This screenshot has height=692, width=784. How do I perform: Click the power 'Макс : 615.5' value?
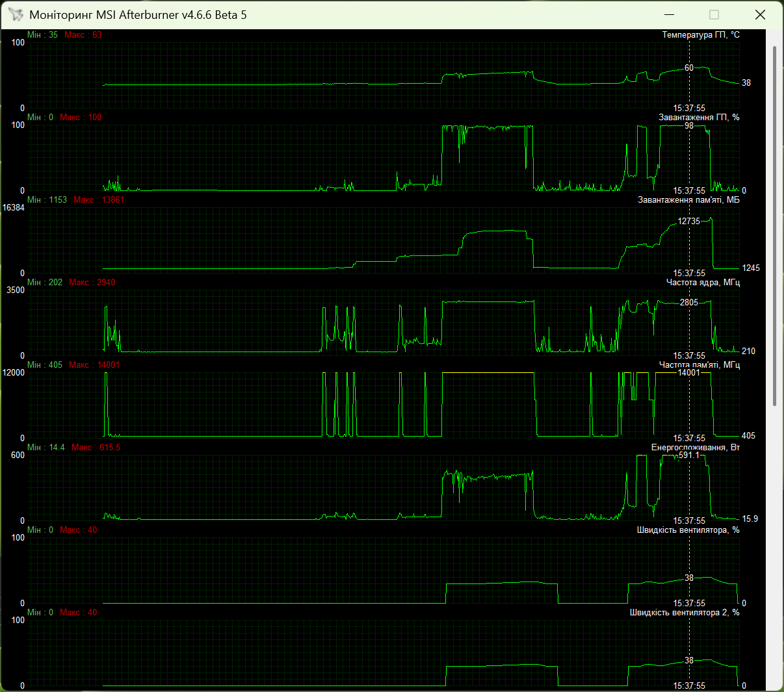coord(96,448)
